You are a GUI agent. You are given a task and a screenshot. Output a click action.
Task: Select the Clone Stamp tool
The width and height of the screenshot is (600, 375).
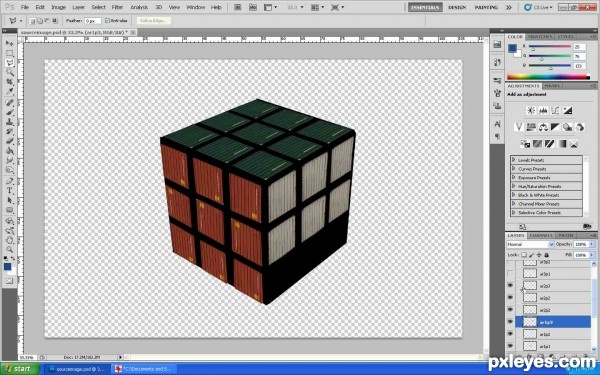point(10,122)
